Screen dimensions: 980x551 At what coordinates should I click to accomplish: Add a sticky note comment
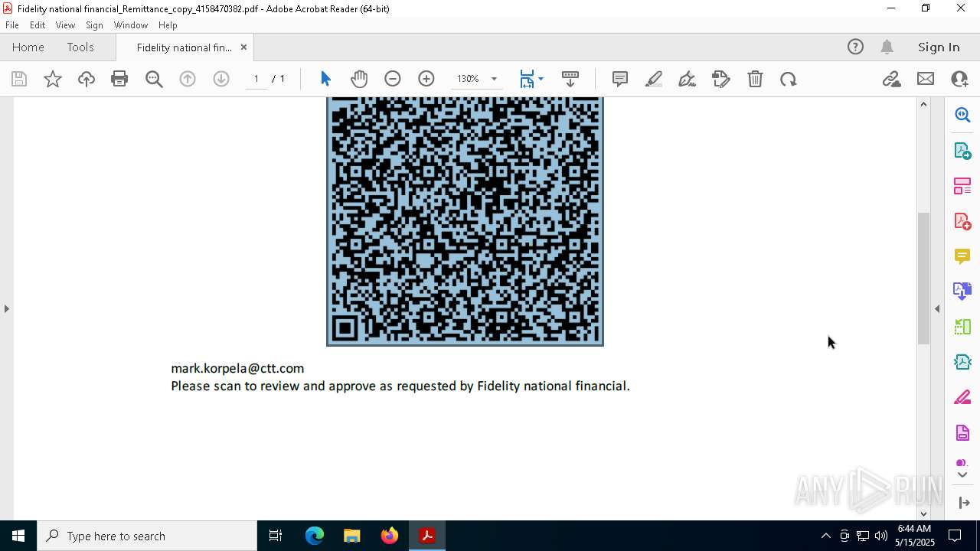point(620,79)
